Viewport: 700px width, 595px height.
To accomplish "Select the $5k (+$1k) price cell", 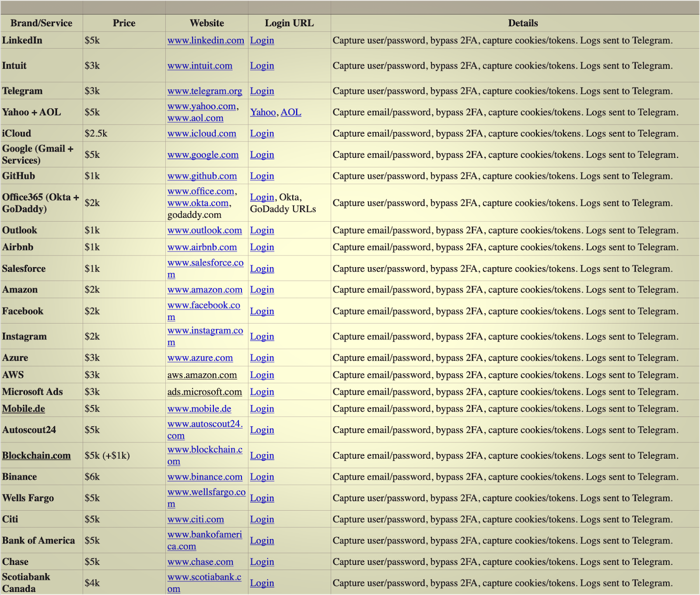I will pos(107,456).
